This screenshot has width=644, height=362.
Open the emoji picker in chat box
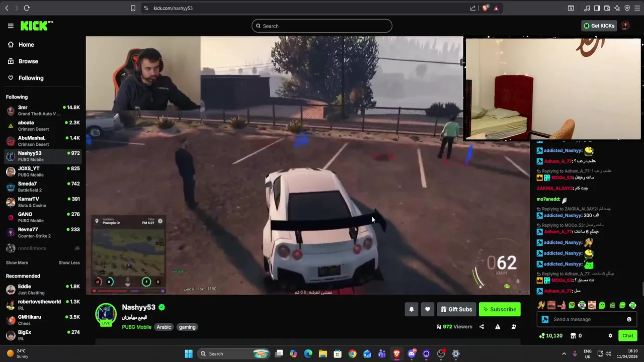coord(629,319)
